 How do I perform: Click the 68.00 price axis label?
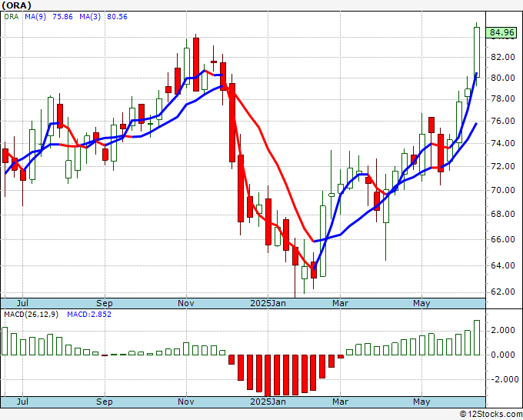tap(503, 214)
